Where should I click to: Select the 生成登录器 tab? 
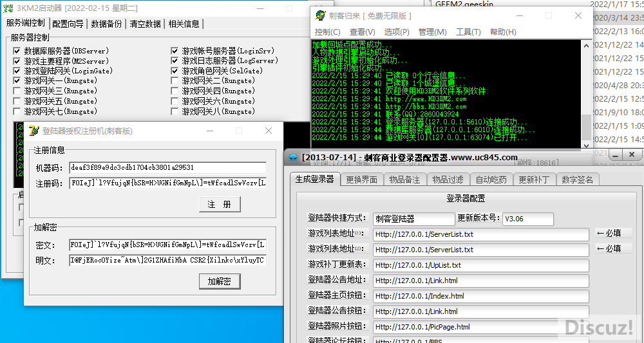coord(315,179)
